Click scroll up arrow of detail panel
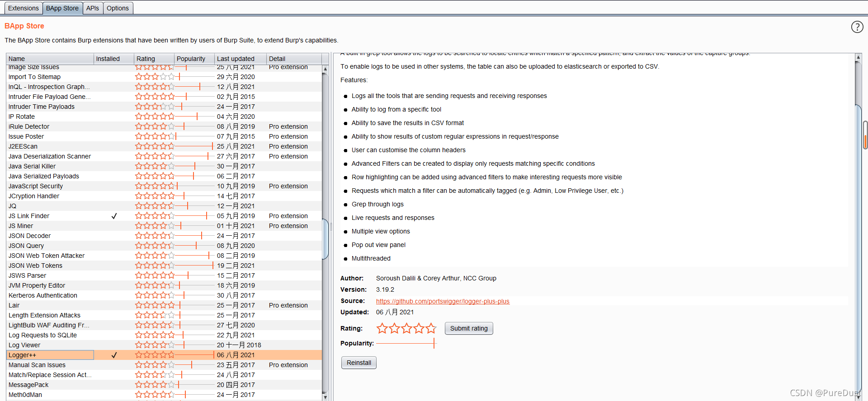The width and height of the screenshot is (868, 401). point(858,57)
